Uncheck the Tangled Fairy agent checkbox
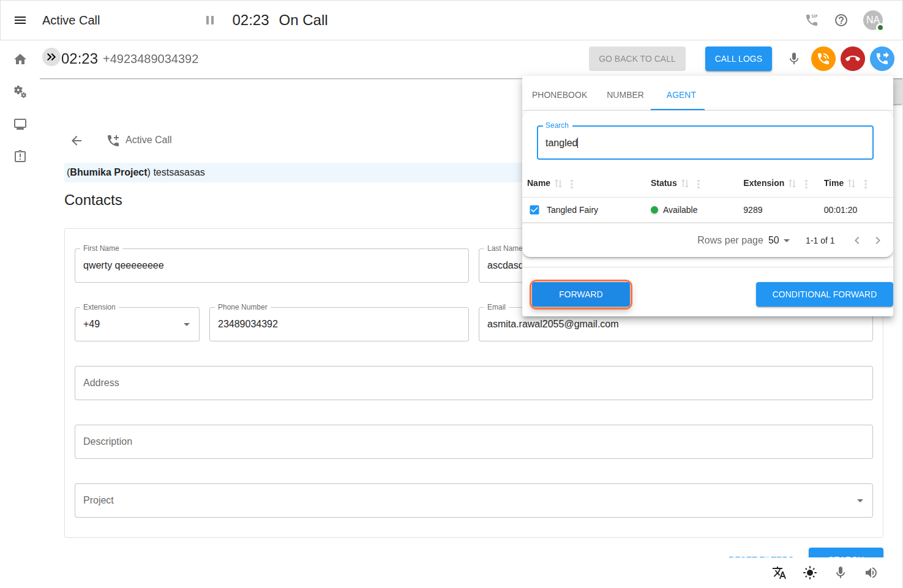 click(534, 210)
